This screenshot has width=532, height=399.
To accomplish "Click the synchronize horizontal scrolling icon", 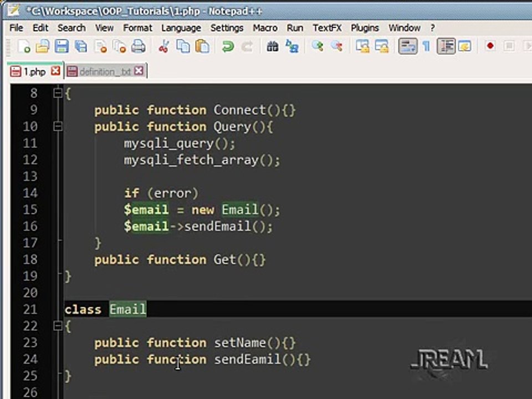I will coord(381,46).
